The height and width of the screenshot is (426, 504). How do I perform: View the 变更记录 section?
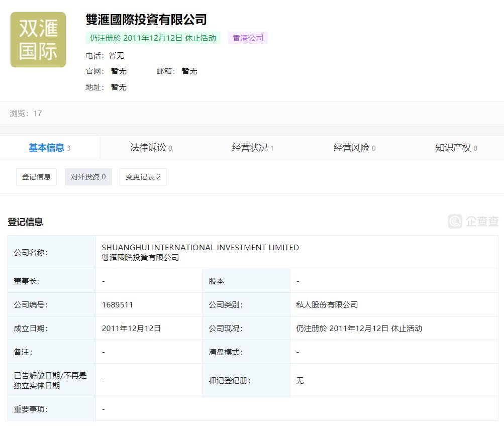[x=143, y=176]
